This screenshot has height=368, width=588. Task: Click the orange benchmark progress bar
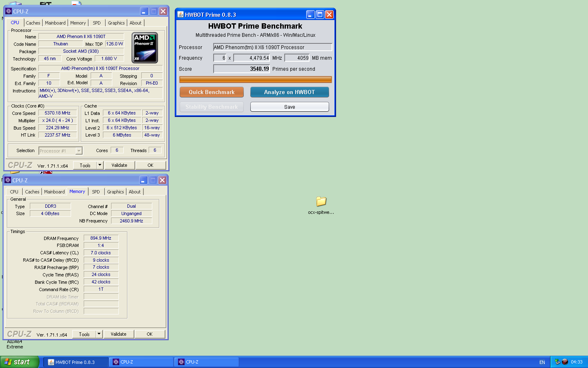point(256,79)
